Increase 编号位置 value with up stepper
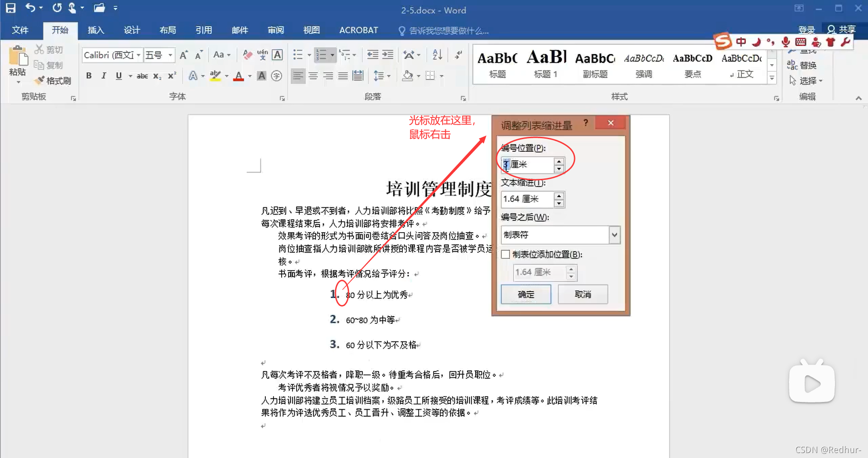Image resolution: width=868 pixels, height=458 pixels. pyautogui.click(x=559, y=162)
